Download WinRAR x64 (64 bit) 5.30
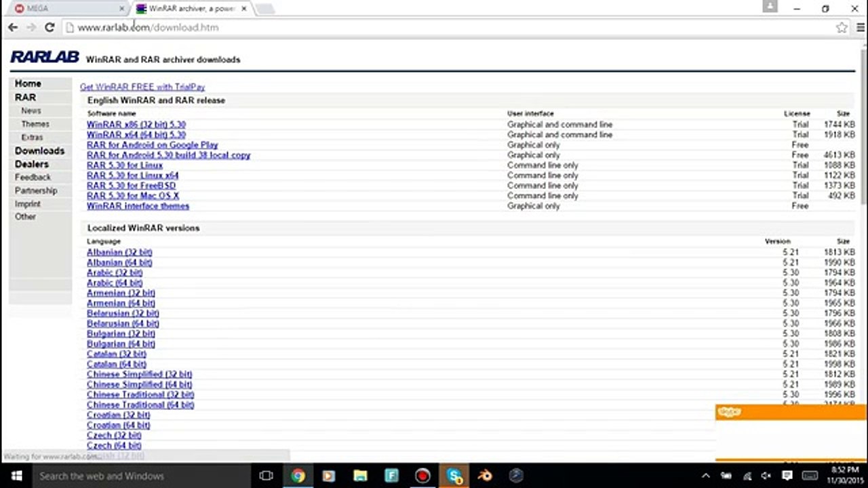Screen dimensions: 868x488 tap(136, 135)
